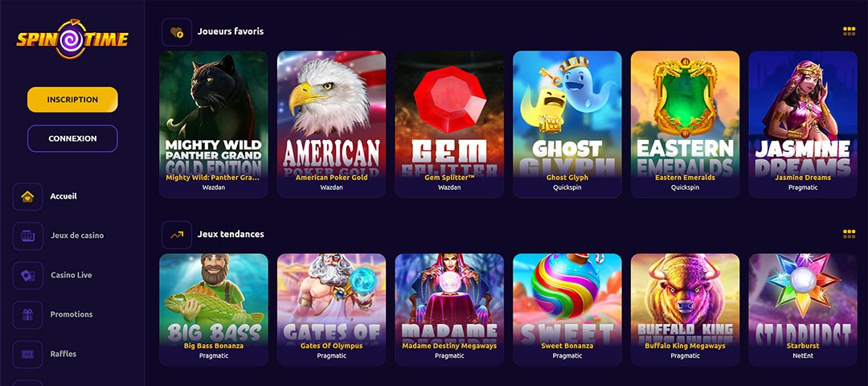868x386 pixels.
Task: Open the Promotions gift icon
Action: point(27,314)
